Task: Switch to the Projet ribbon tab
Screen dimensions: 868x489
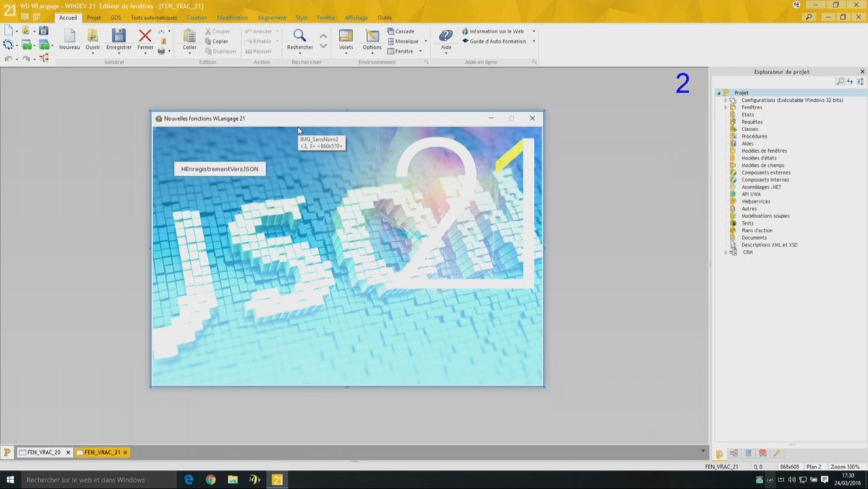Action: tap(94, 18)
